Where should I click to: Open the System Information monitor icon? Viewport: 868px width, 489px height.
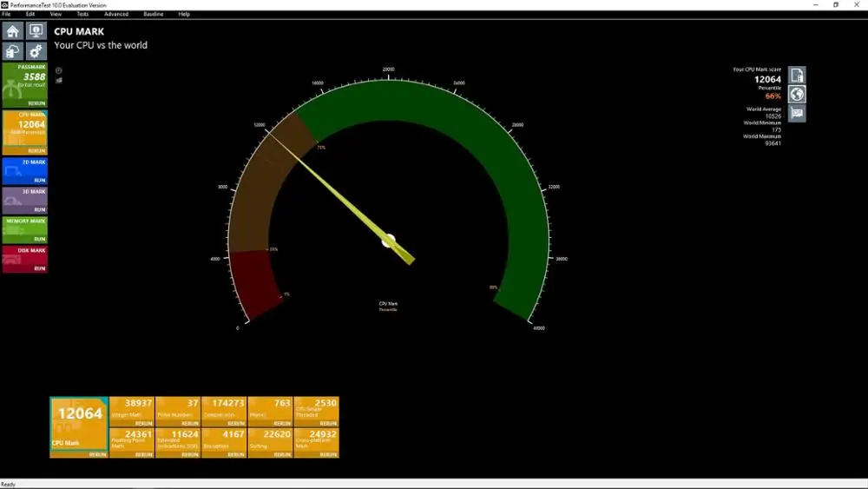pyautogui.click(x=36, y=31)
